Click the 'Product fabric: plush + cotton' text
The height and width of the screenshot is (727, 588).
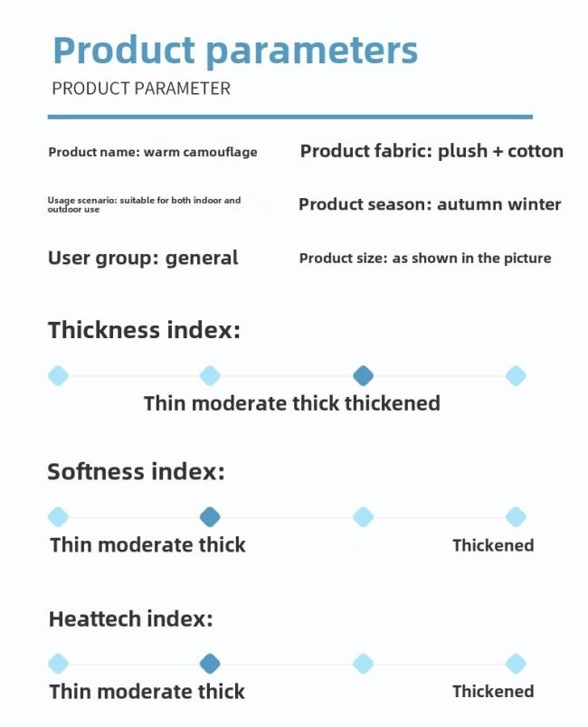click(432, 152)
